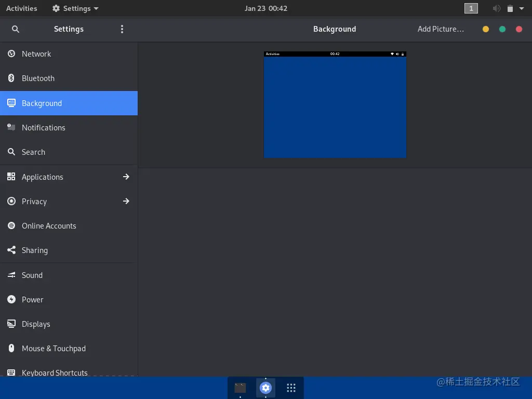Click the Online Accounts icon in sidebar
Viewport: 532px width, 399px height.
tap(11, 225)
